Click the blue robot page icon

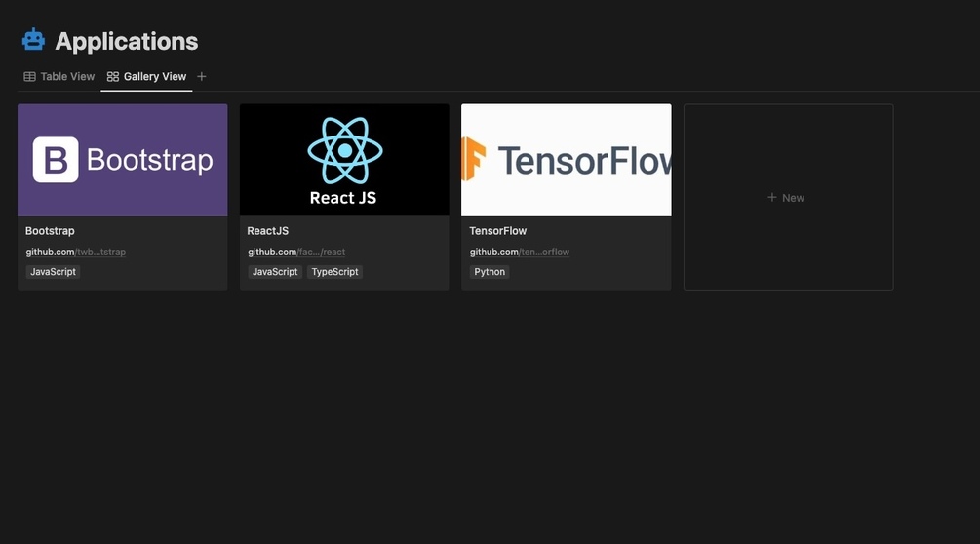pos(33,40)
